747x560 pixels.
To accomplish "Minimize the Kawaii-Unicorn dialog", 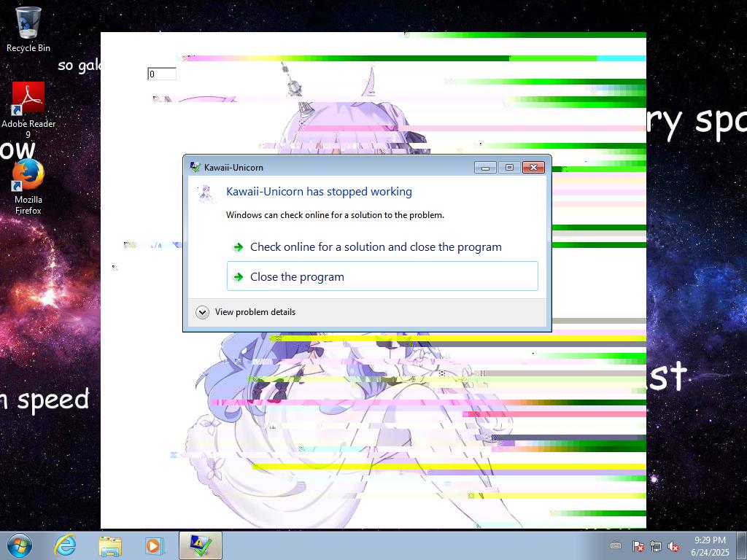I will click(485, 167).
